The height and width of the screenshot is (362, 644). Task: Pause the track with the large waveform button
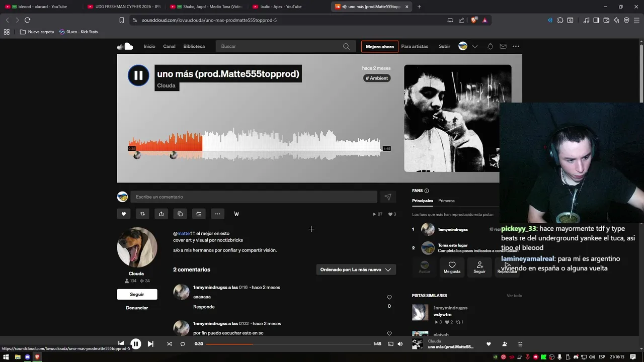pyautogui.click(x=138, y=75)
